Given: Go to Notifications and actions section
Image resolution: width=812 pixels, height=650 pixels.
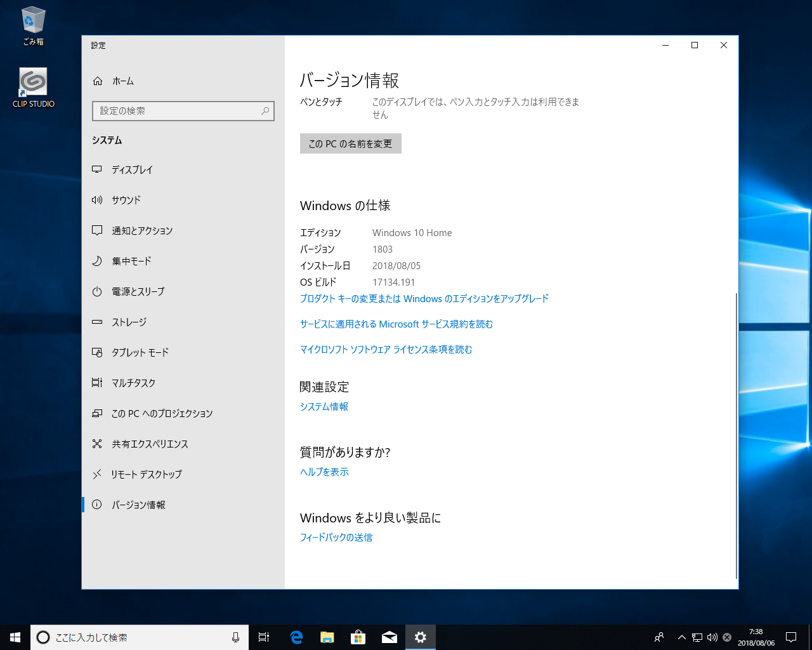Looking at the screenshot, I should pos(142,230).
